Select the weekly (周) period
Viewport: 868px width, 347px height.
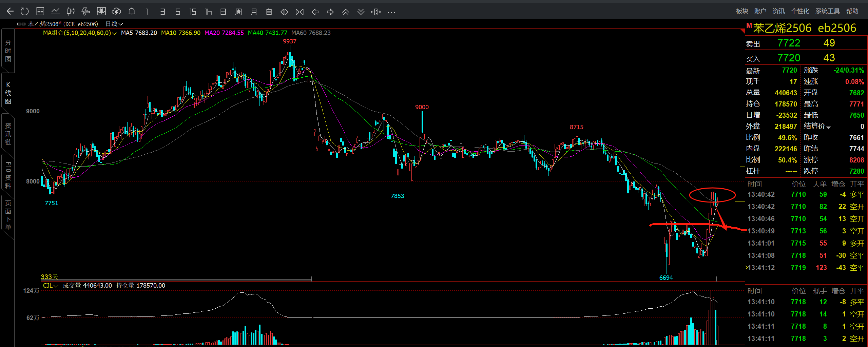pos(238,12)
